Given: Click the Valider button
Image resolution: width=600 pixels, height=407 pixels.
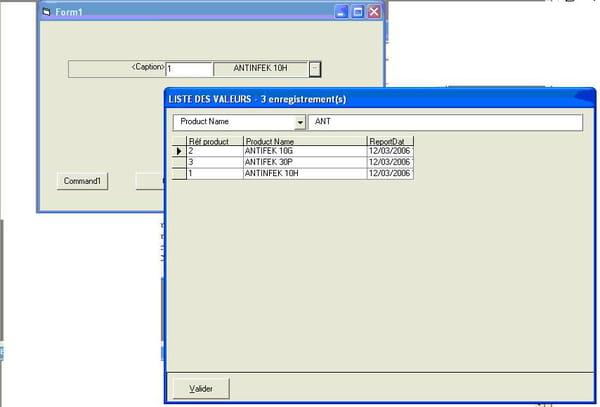Looking at the screenshot, I should click(x=201, y=389).
